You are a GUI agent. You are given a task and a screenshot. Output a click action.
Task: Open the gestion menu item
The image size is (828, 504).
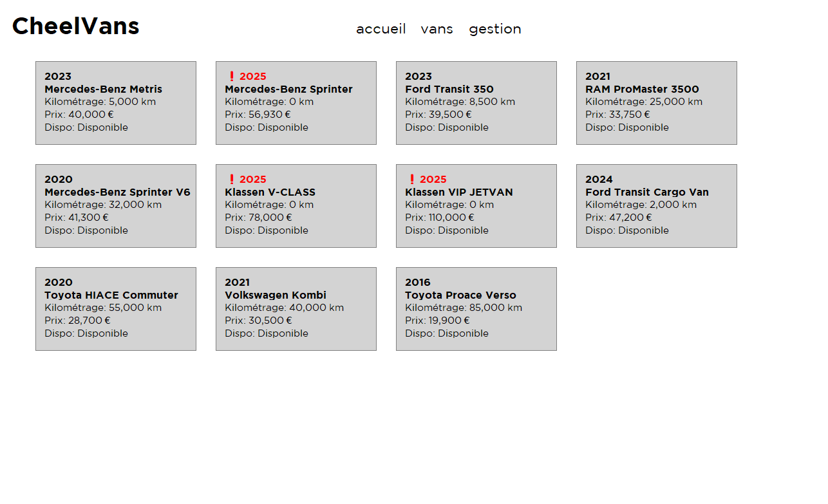(x=495, y=29)
